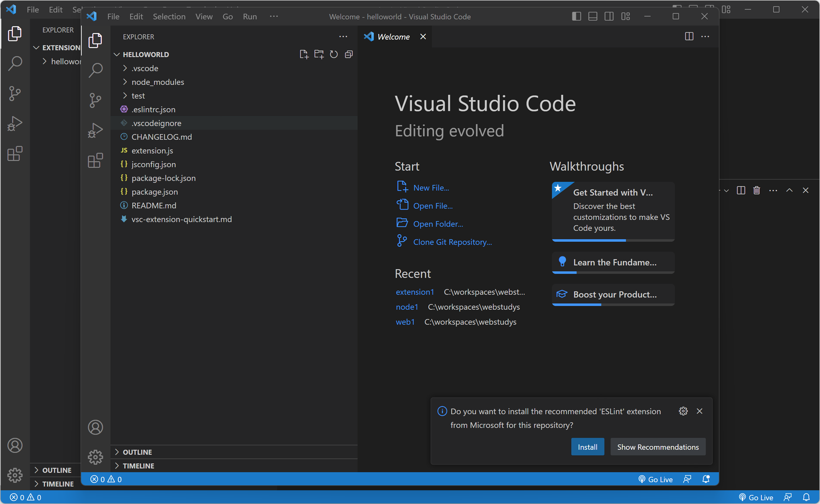Click New Folder icon in explorer header
Image resolution: width=820 pixels, height=504 pixels.
click(x=319, y=54)
